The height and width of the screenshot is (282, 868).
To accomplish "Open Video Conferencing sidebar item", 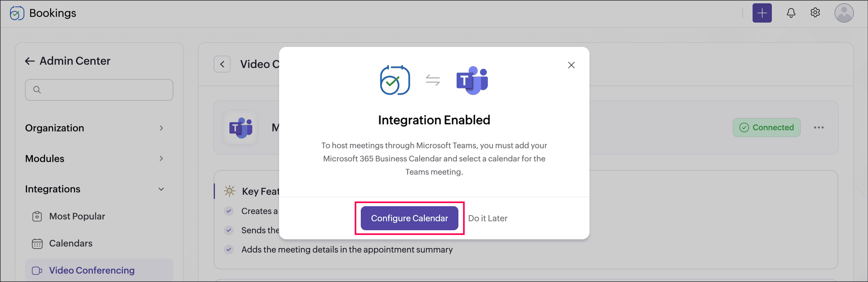I will (92, 270).
